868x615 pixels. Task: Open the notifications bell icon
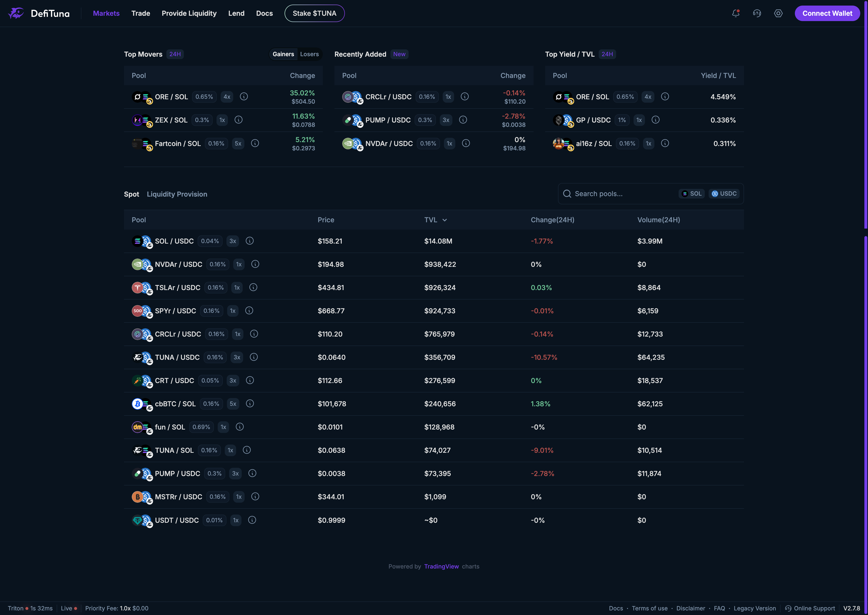[x=736, y=13]
